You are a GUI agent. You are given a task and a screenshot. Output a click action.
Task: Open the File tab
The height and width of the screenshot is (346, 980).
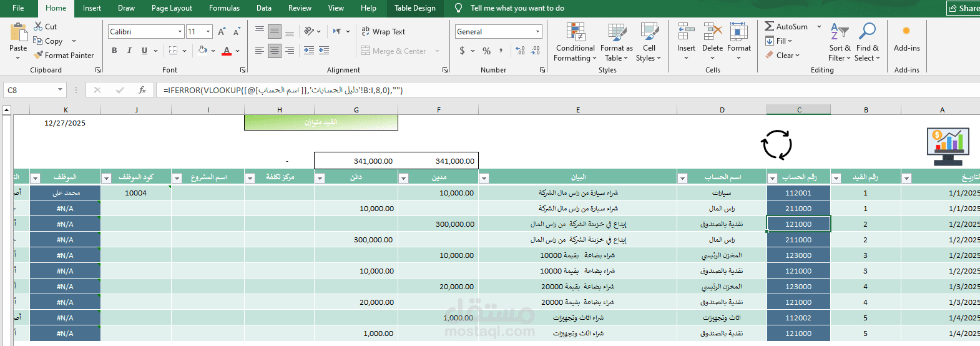(18, 8)
